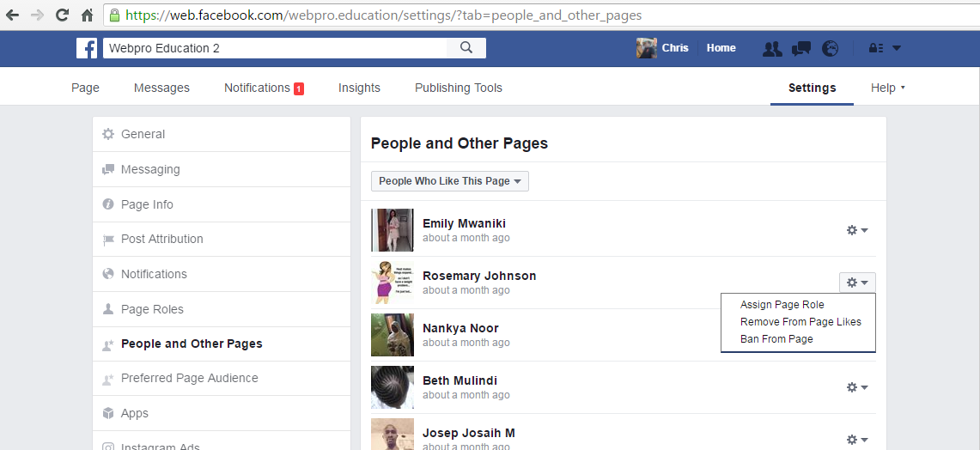Open the messages chat icon
980x450 pixels.
pyautogui.click(x=801, y=49)
